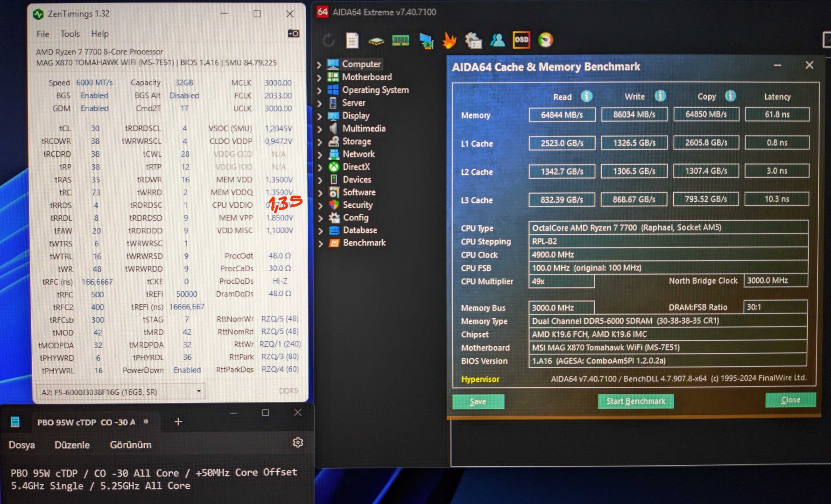Select the Software icon in AIDA64 tree
831x504 pixels.
coord(334,192)
